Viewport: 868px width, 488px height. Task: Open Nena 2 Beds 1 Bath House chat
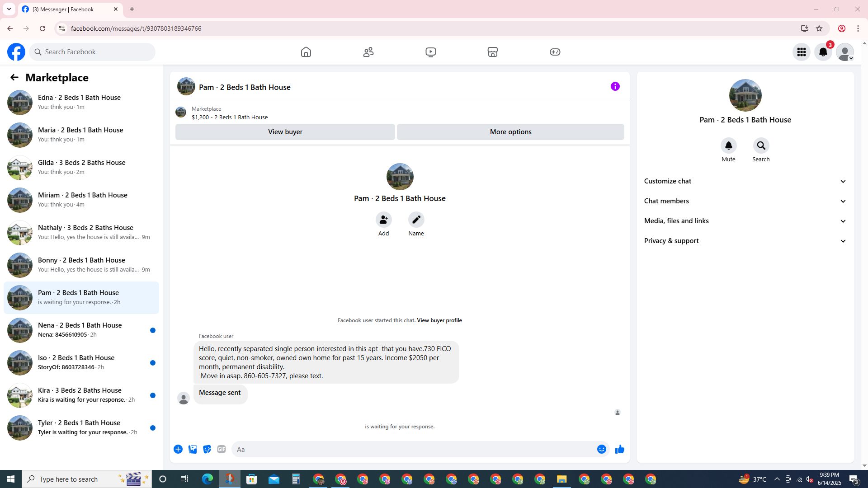(x=81, y=330)
